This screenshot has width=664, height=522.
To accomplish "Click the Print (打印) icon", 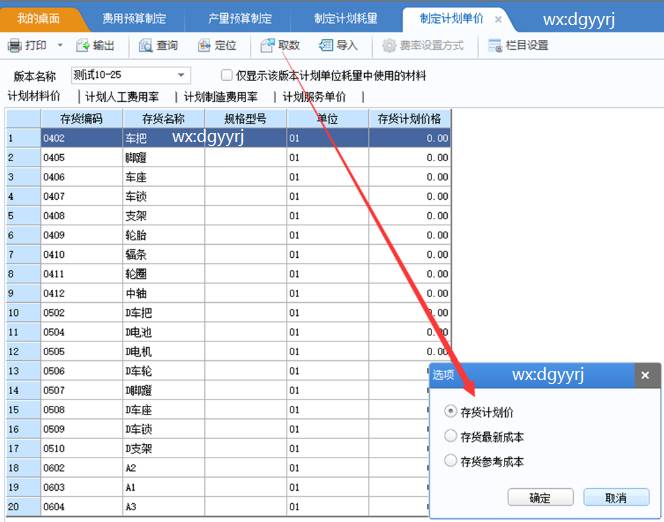I will coord(15,46).
